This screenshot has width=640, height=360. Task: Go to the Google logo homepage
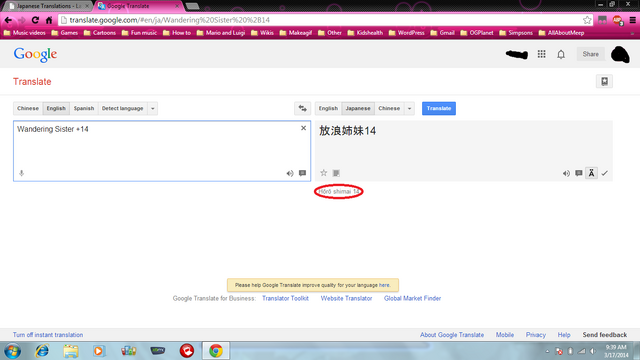pos(35,55)
